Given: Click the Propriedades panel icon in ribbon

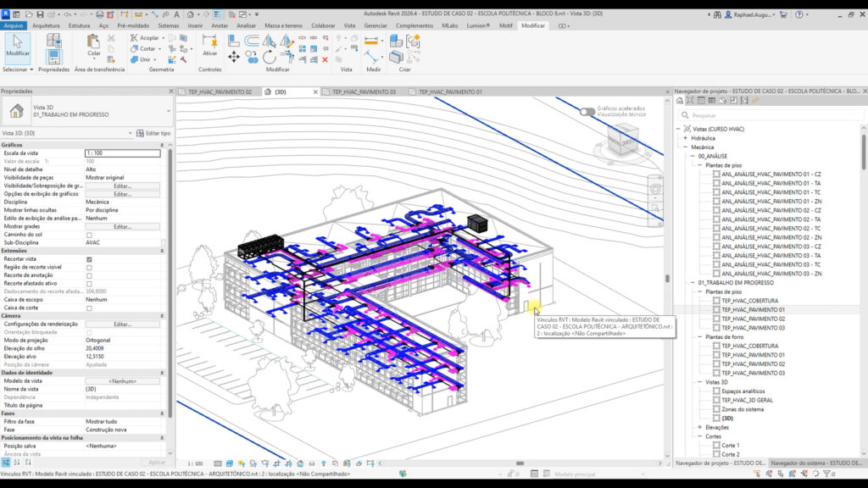Looking at the screenshot, I should (53, 57).
